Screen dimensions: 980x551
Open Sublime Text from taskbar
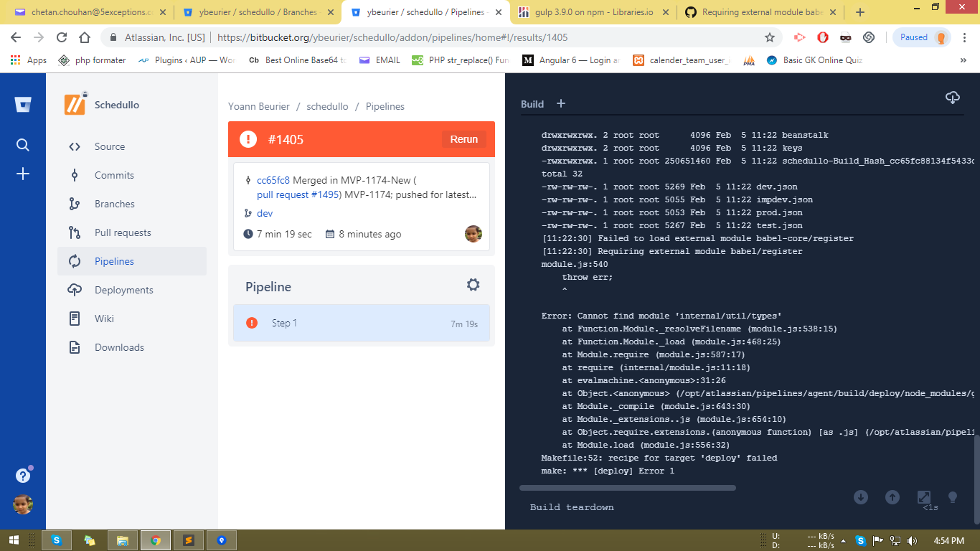[x=188, y=540]
